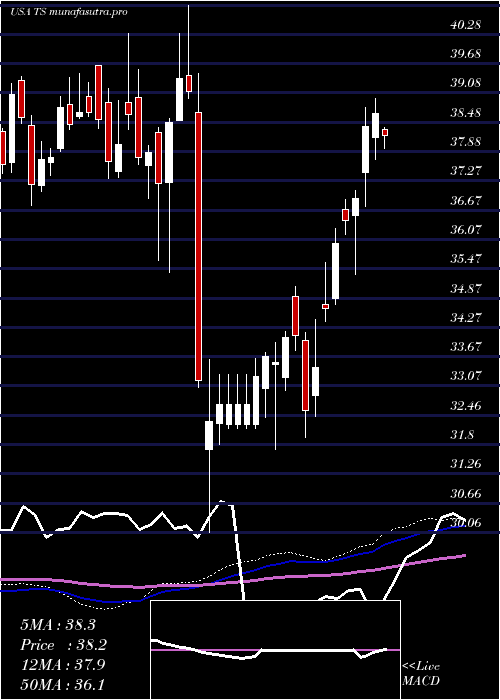Click the 36.67 price axis label
The width and height of the screenshot is (500, 700).
tap(466, 200)
